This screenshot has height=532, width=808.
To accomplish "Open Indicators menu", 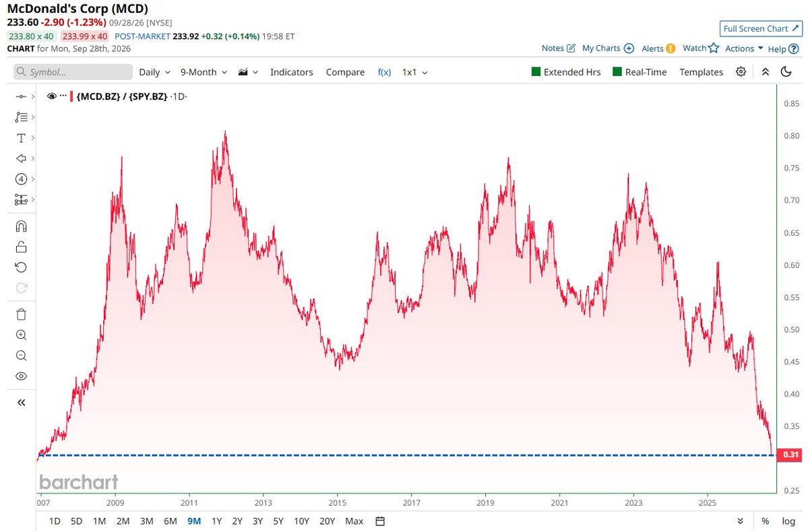I will click(292, 72).
